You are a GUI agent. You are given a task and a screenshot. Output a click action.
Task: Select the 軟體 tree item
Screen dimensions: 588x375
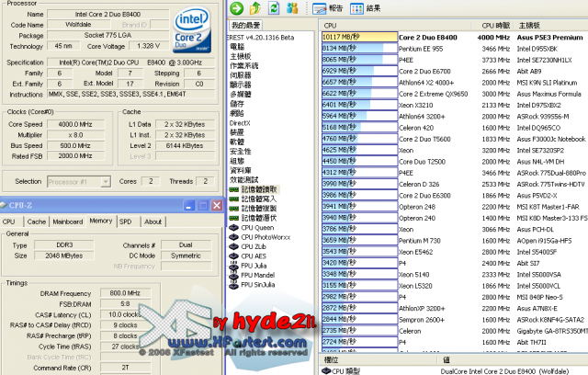237,142
